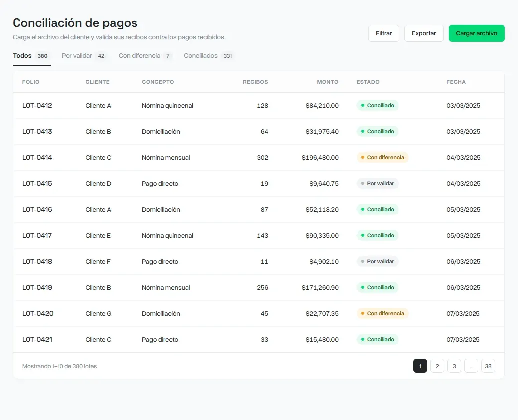Viewport: 518px width, 420px height.
Task: Click the Mostrando 1–10 de 380 lotes text
Action: pyautogui.click(x=60, y=366)
